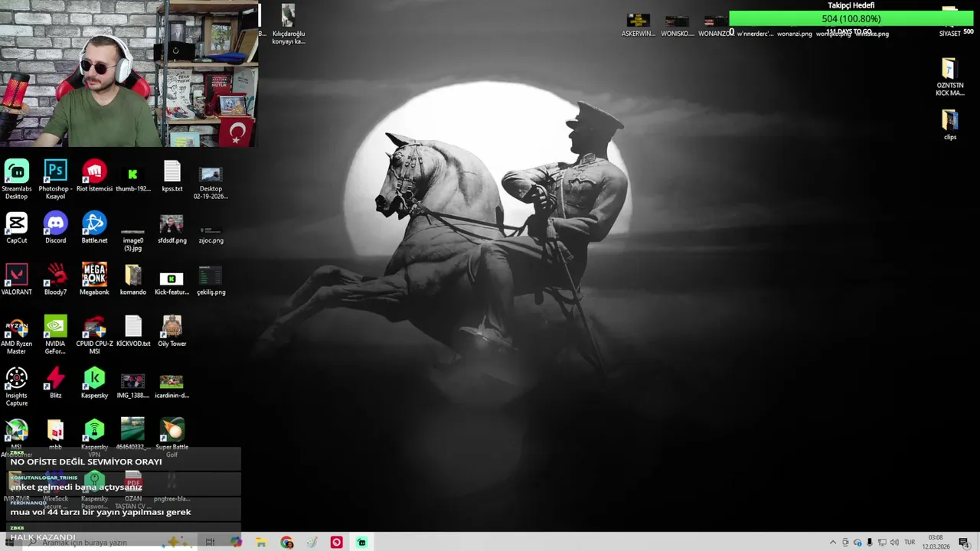Click the Takipçi Hedefi green progress bar
The image size is (980, 551).
[851, 19]
